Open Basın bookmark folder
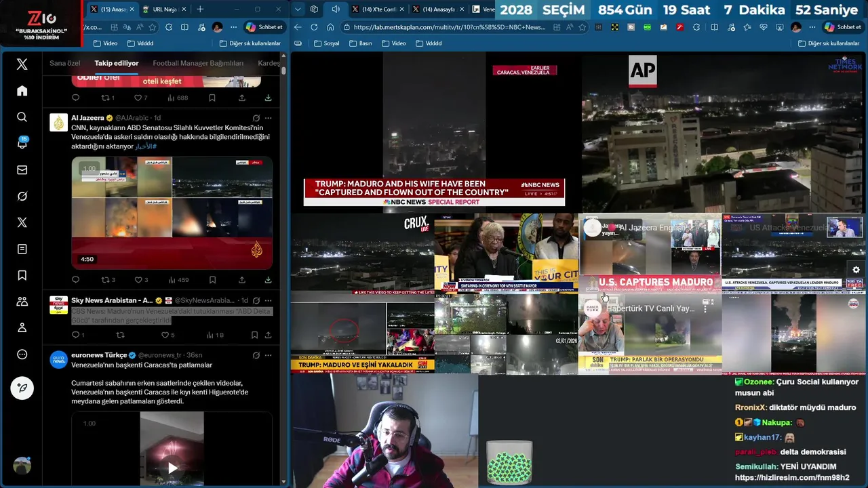 click(359, 43)
